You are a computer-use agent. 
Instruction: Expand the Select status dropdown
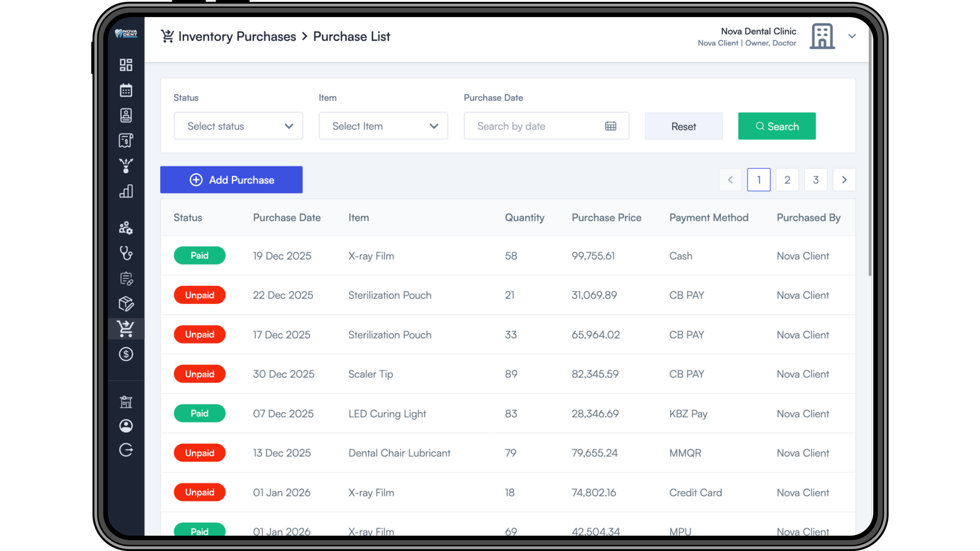(x=238, y=126)
